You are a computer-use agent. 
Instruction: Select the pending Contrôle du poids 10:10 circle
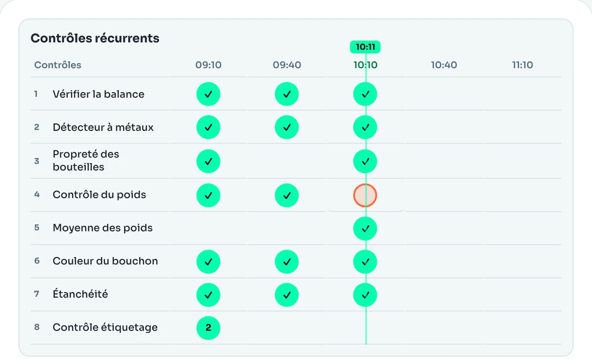(x=365, y=195)
